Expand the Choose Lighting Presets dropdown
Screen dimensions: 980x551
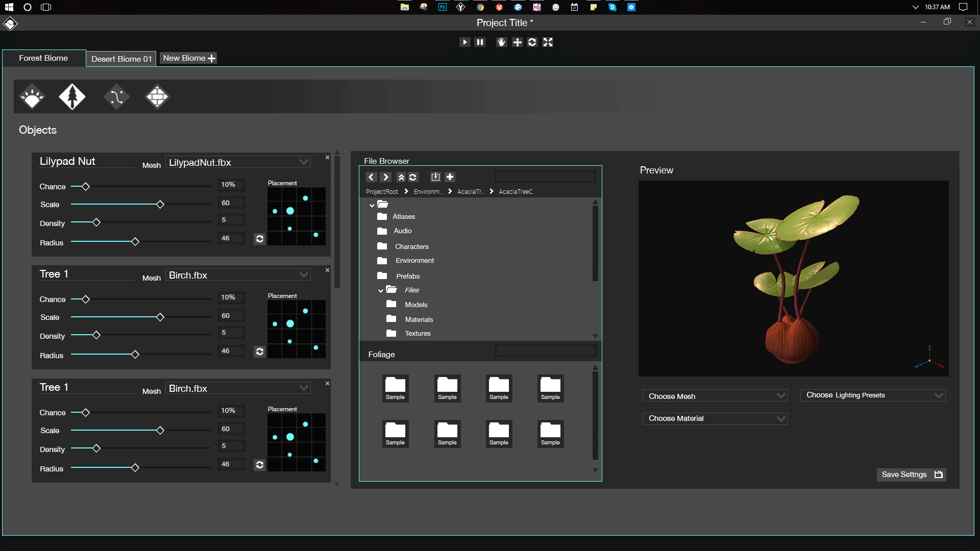872,395
